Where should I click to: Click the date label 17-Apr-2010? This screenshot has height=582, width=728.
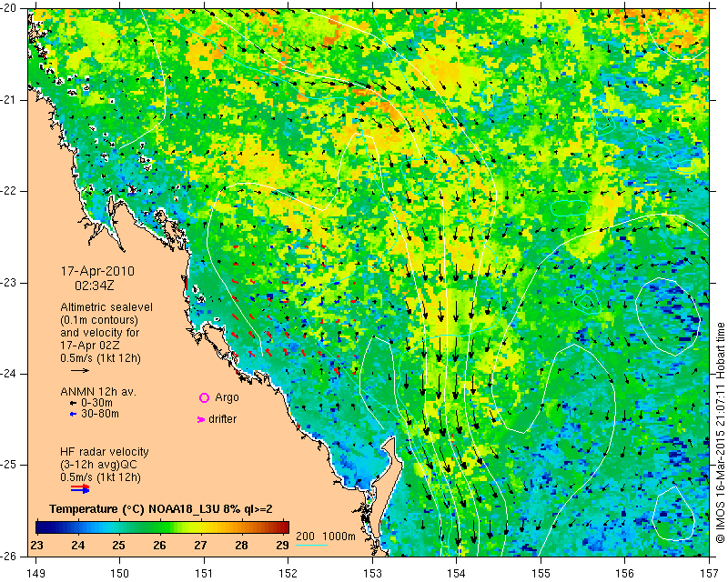pos(97,271)
